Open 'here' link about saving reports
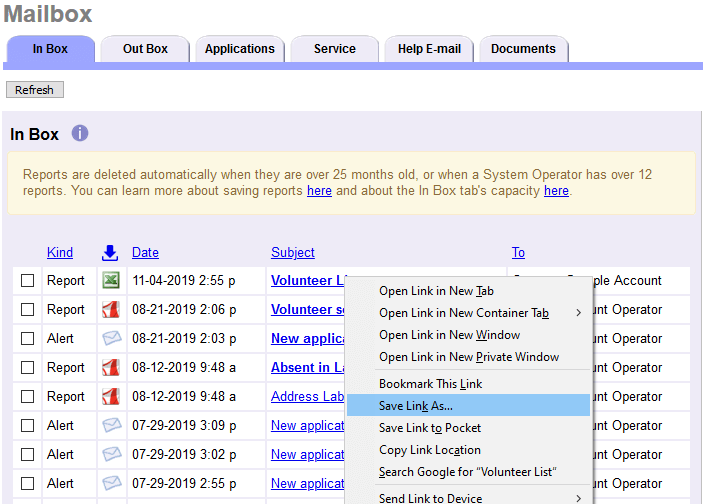 319,190
